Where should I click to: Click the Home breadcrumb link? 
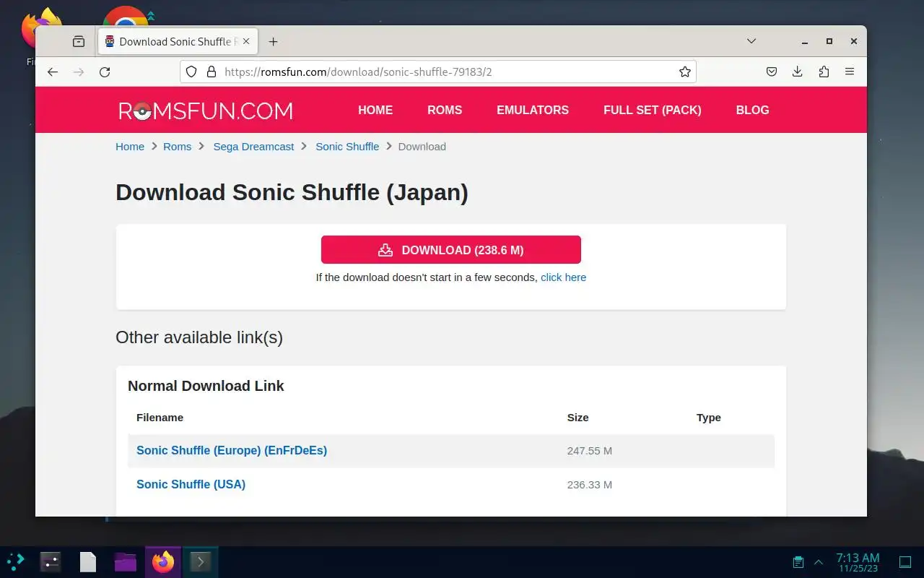coord(130,146)
